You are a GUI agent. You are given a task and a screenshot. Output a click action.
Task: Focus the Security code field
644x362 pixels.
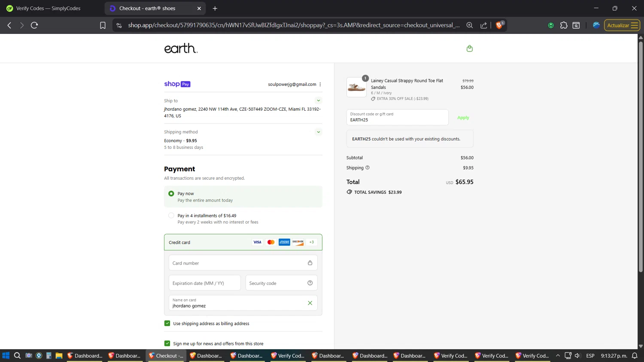281,283
